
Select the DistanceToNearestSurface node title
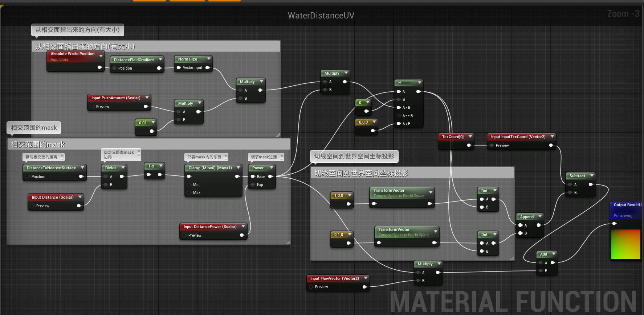[51, 168]
